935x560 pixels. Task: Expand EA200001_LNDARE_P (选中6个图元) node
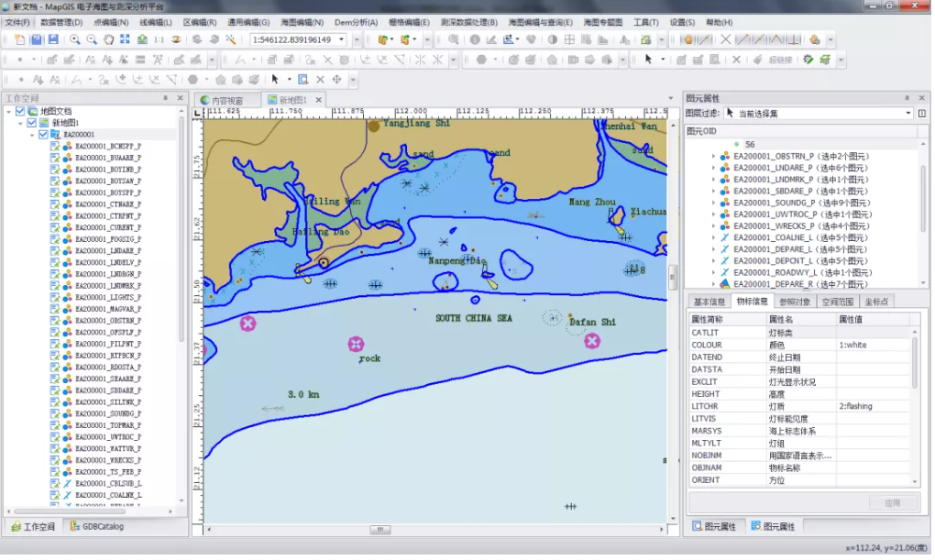[713, 168]
